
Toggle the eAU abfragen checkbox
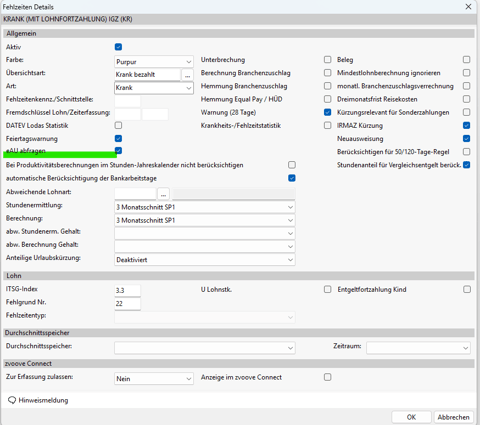point(118,151)
